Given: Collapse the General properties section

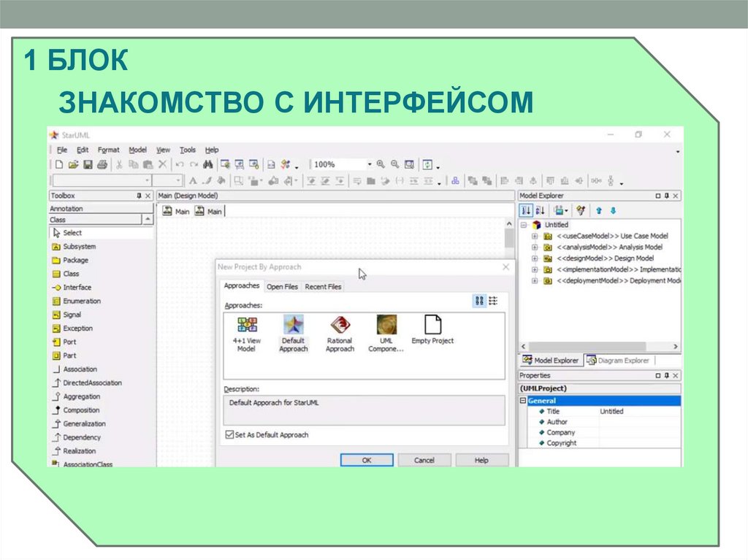Looking at the screenshot, I should pyautogui.click(x=523, y=401).
